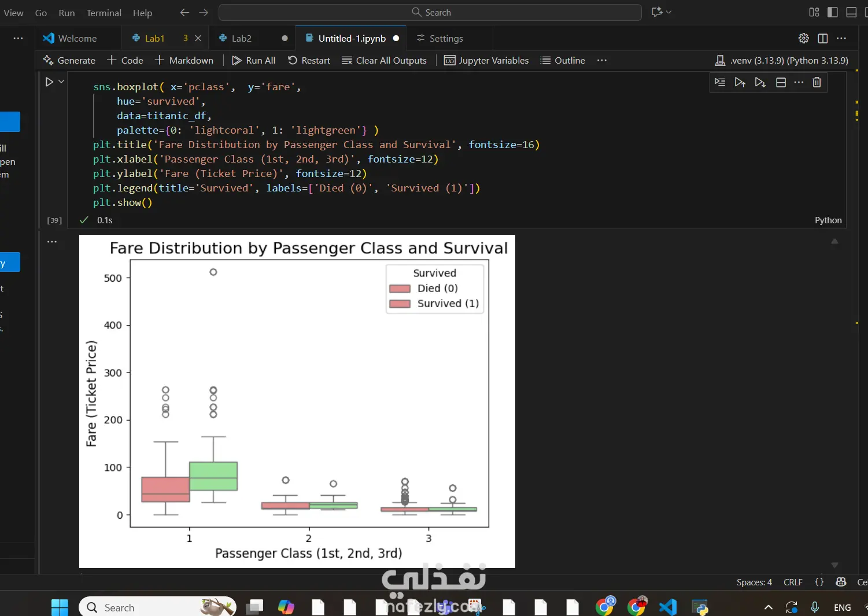Open the Terminal menu
The width and height of the screenshot is (868, 616).
[x=104, y=13]
